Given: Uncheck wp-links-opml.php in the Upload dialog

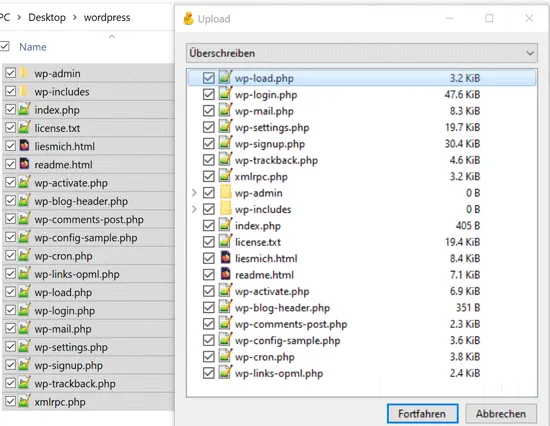Looking at the screenshot, I should pos(209,373).
